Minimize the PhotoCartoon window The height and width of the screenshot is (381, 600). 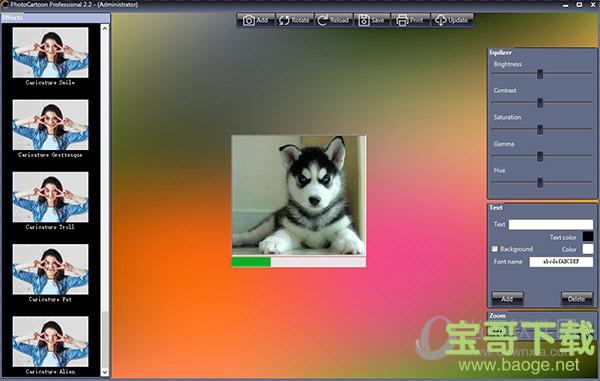pos(566,5)
